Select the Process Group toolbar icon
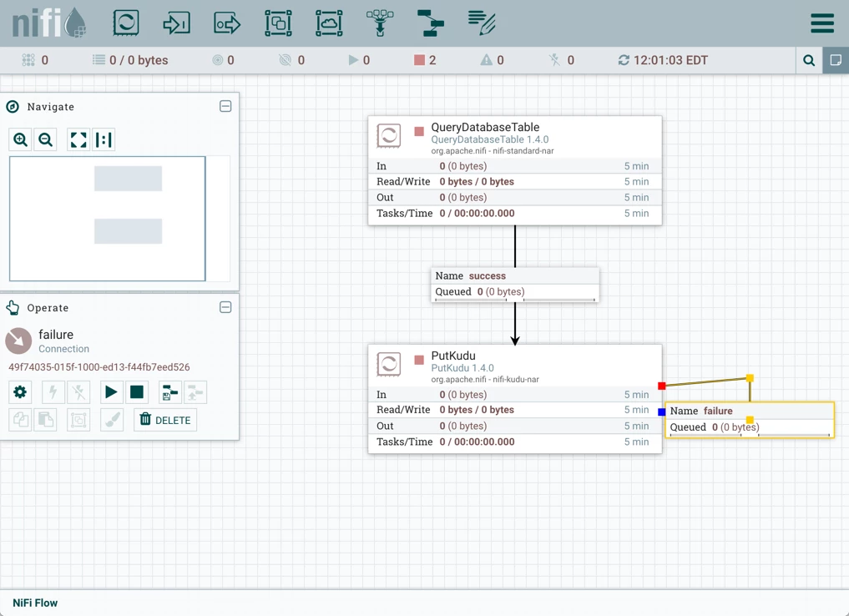 [x=278, y=23]
